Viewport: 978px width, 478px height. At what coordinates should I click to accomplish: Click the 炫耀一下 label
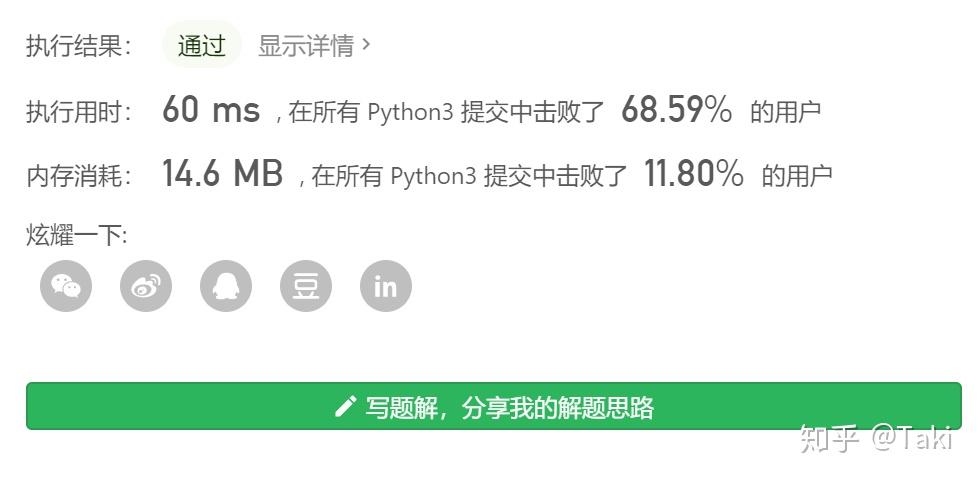point(77,236)
